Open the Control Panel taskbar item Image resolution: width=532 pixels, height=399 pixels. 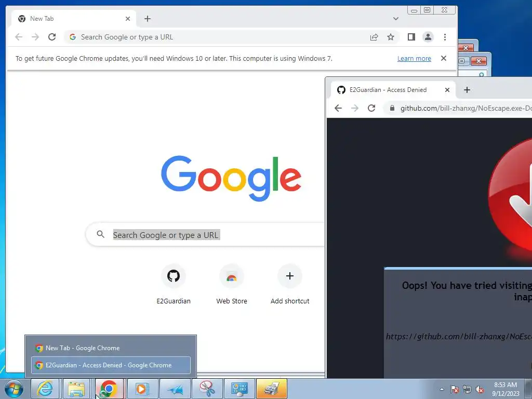pos(240,389)
